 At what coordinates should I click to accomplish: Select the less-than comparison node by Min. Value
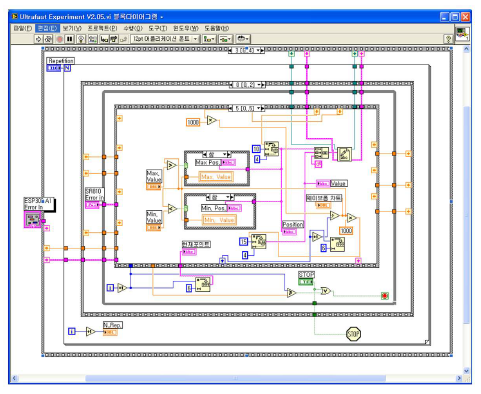(x=172, y=209)
